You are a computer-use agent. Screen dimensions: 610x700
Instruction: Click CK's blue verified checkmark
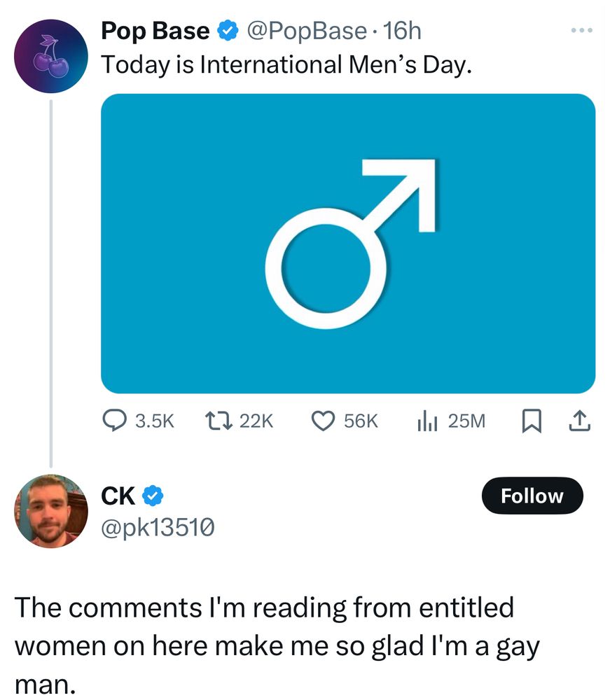click(154, 496)
